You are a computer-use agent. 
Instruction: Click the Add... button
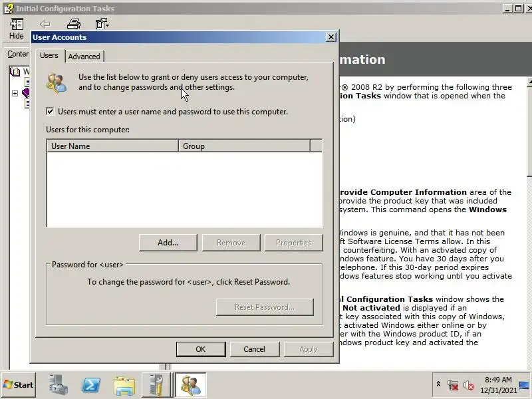(168, 243)
